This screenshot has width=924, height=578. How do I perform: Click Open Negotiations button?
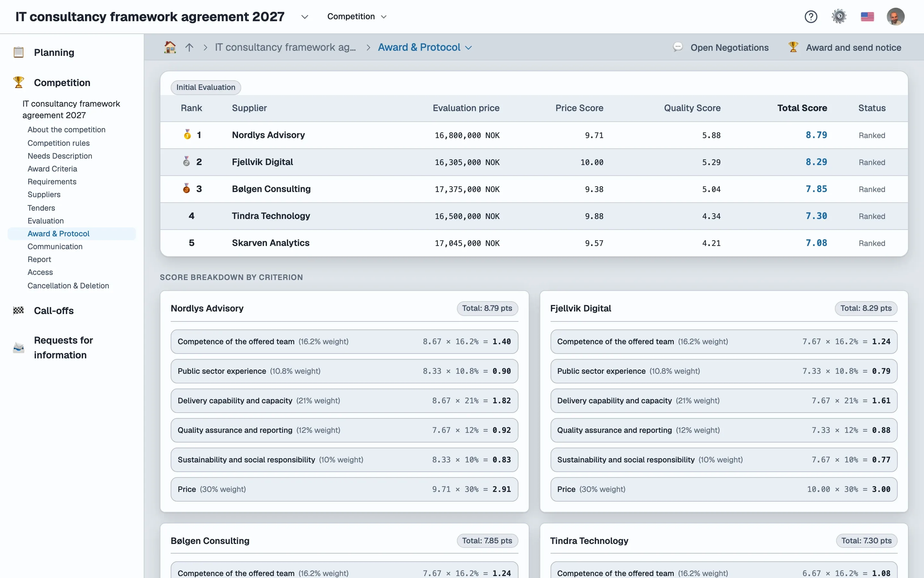click(x=721, y=48)
